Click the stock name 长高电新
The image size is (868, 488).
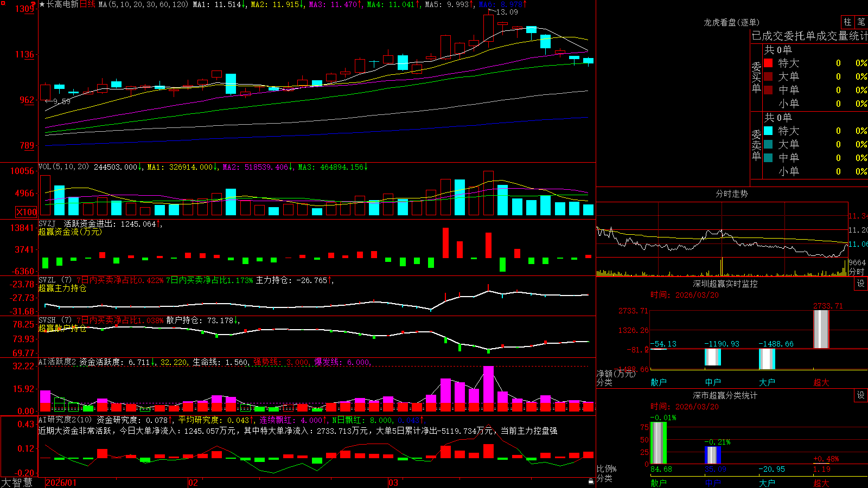coord(62,4)
